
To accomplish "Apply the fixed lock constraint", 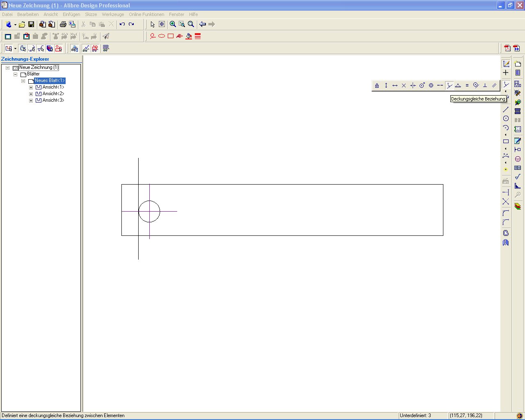I will [x=377, y=85].
